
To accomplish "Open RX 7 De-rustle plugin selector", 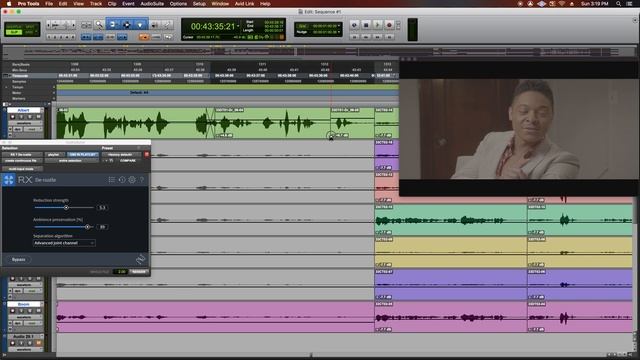I will (x=22, y=155).
